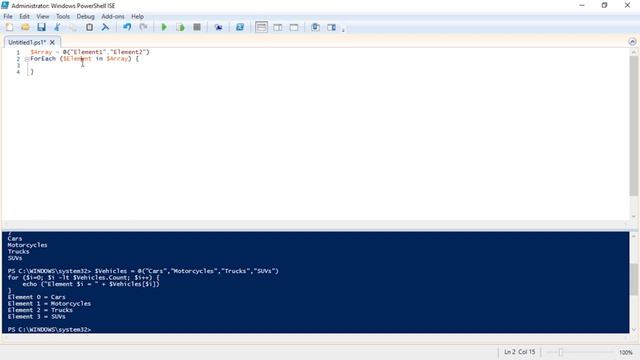Restore down the PowerShell ISE window
The image size is (640, 360).
click(x=604, y=5)
